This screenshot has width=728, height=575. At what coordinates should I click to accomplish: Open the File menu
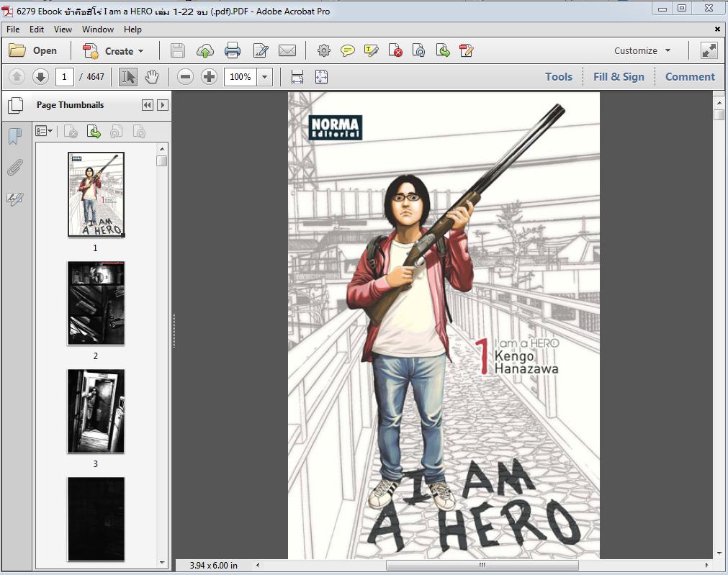13,30
